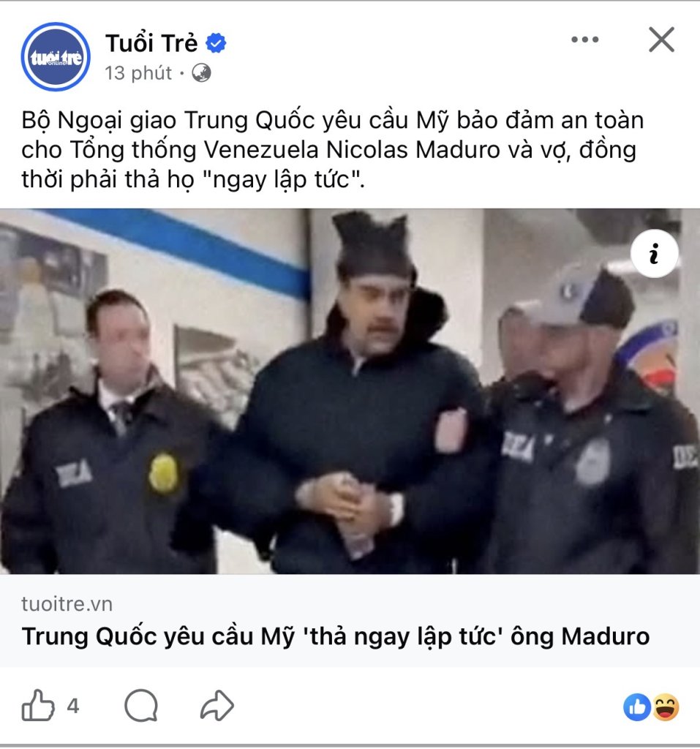Click the tuoitre.vn domain link

(x=67, y=603)
